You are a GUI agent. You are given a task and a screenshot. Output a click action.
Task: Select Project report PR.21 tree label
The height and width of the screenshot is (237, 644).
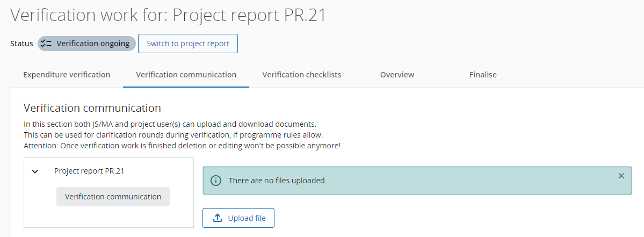(x=89, y=171)
